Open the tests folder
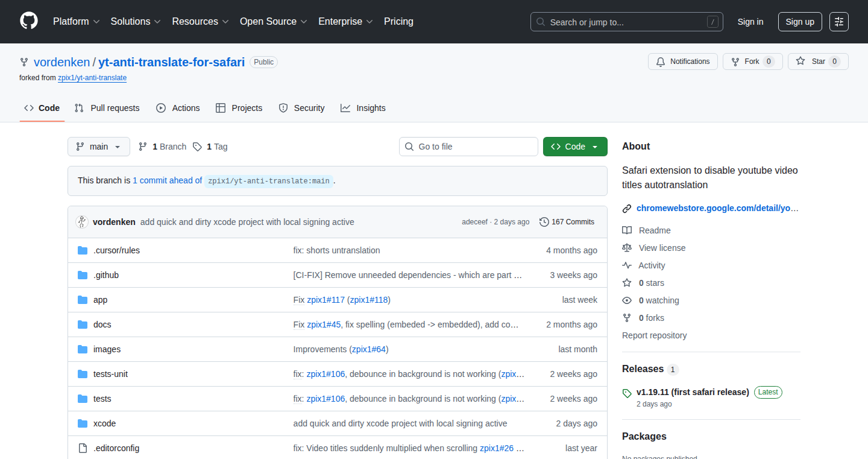Screen dimensions: 868x459 click(102, 399)
